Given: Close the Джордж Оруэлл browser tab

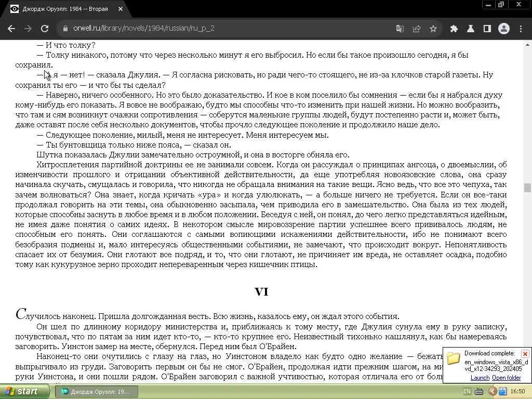Looking at the screenshot, I should [x=121, y=9].
